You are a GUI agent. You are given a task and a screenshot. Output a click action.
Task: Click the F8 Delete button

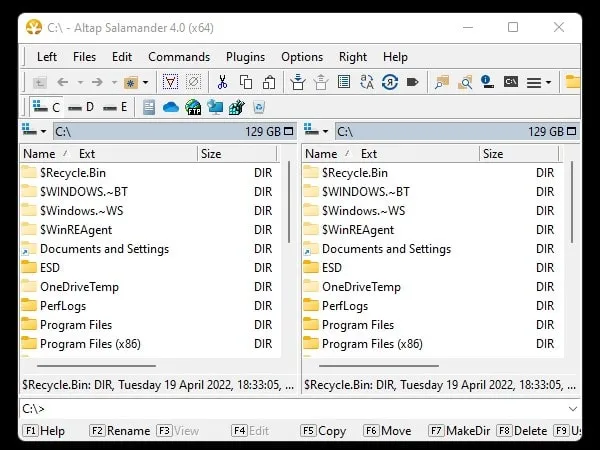522,431
